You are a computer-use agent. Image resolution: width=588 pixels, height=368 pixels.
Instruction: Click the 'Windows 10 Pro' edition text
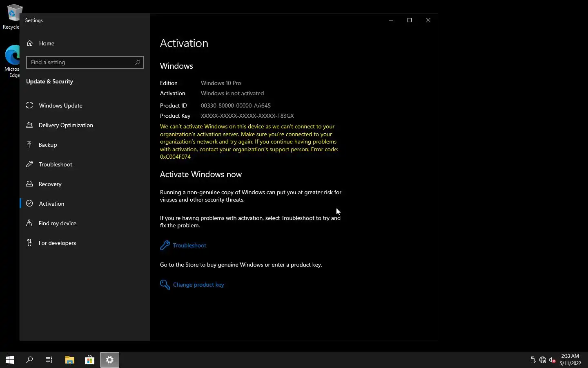pyautogui.click(x=221, y=83)
